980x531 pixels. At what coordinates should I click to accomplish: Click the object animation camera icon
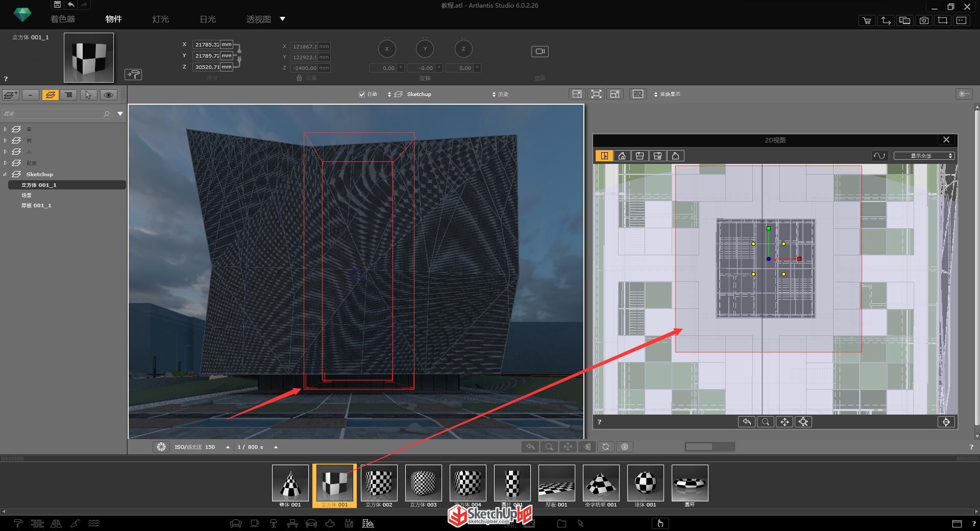[540, 51]
